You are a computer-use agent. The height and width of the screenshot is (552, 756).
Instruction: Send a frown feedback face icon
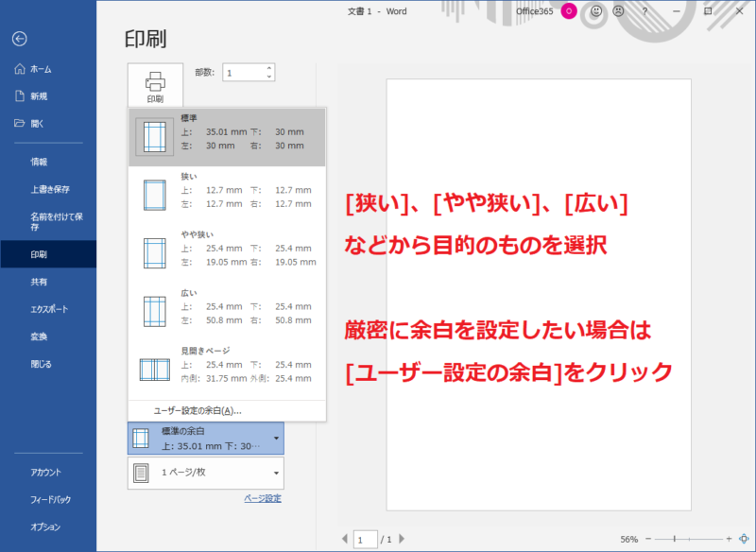(618, 11)
